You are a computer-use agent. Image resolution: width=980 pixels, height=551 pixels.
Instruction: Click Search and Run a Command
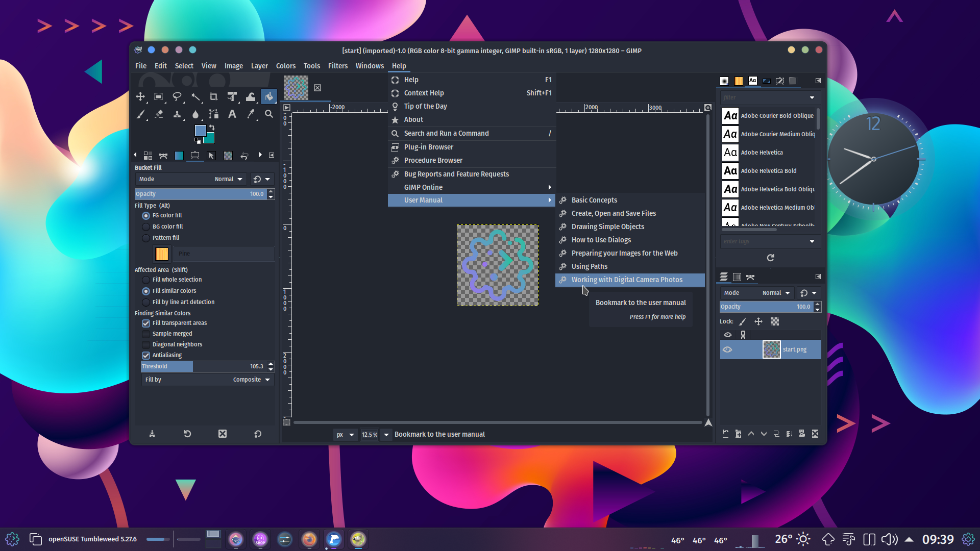pyautogui.click(x=472, y=133)
